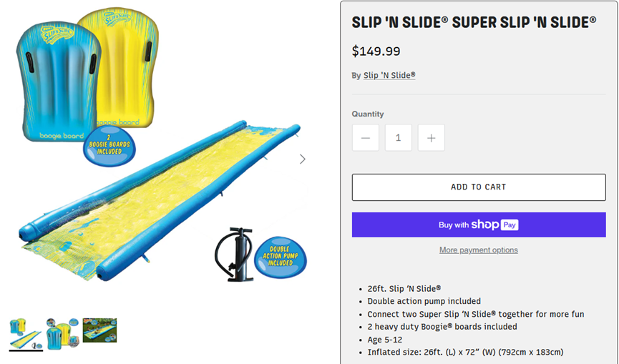
Task: Select the boogie boards close-up thumbnail
Action: (x=62, y=333)
